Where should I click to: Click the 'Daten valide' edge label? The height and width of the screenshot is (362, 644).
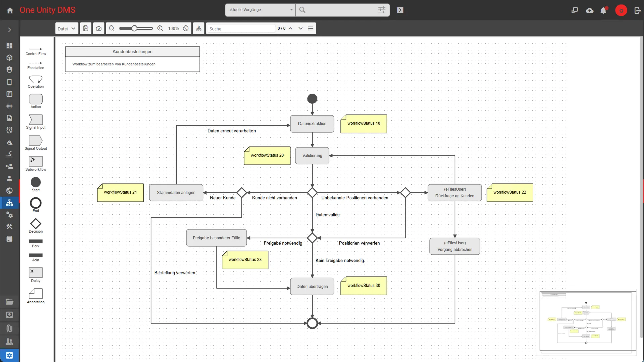pos(328,215)
